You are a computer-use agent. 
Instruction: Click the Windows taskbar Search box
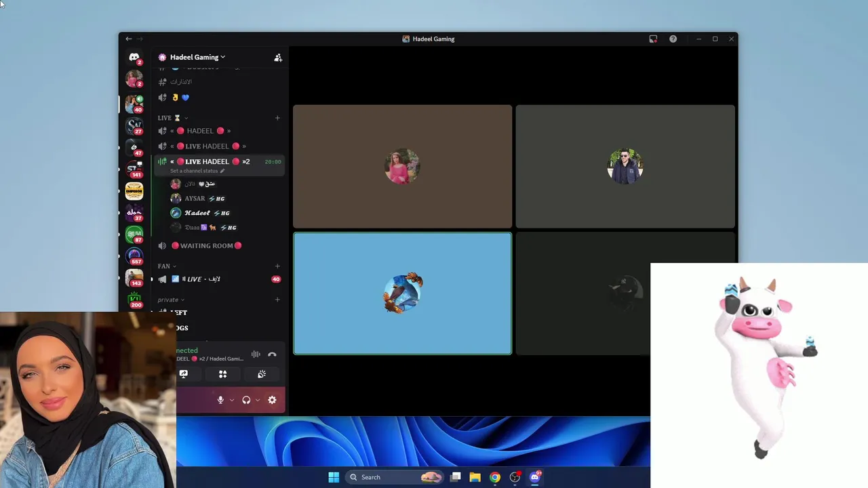pos(394,477)
